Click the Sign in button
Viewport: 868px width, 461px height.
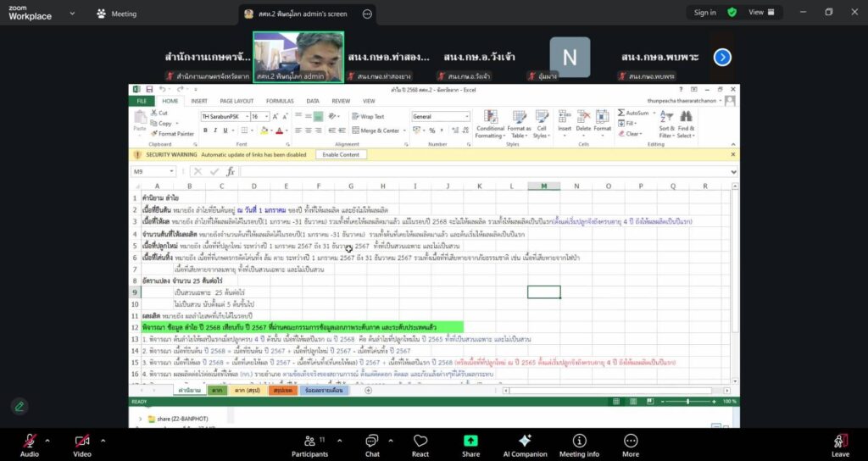coord(704,13)
